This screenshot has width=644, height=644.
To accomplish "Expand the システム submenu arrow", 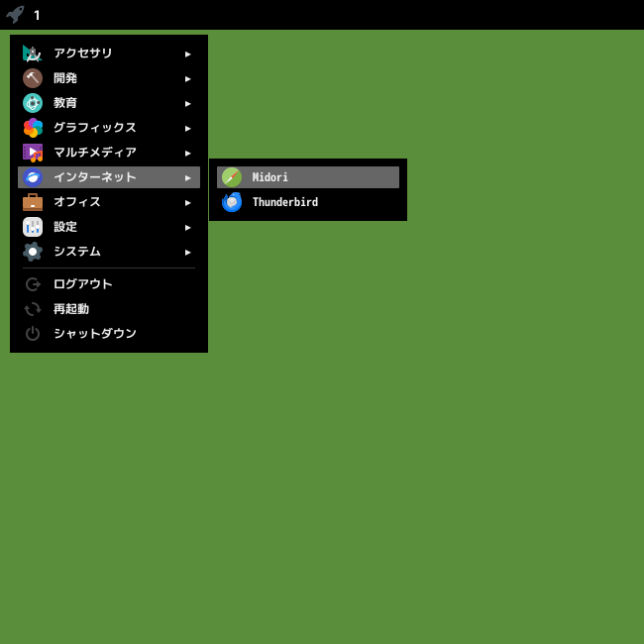I will pos(187,253).
